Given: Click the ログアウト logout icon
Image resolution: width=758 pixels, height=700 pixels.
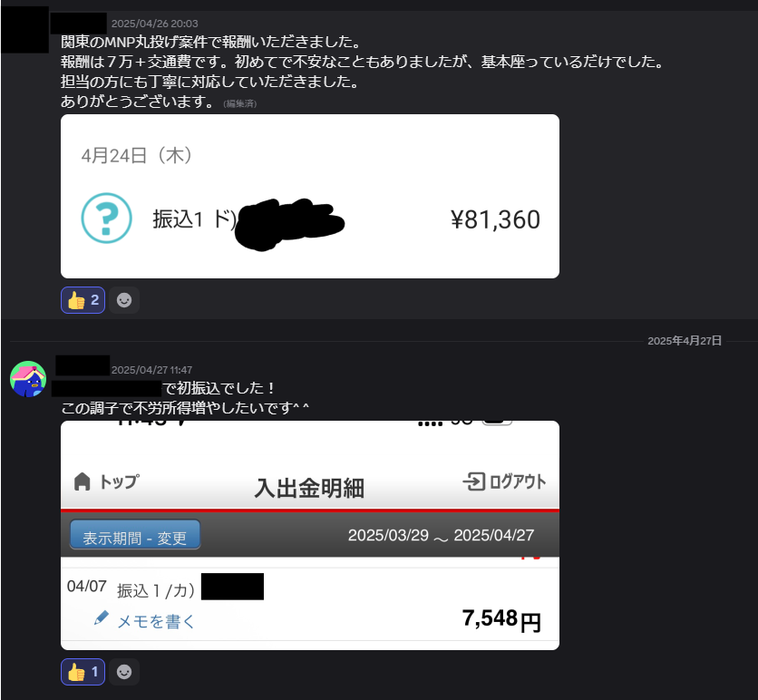Looking at the screenshot, I should point(473,481).
